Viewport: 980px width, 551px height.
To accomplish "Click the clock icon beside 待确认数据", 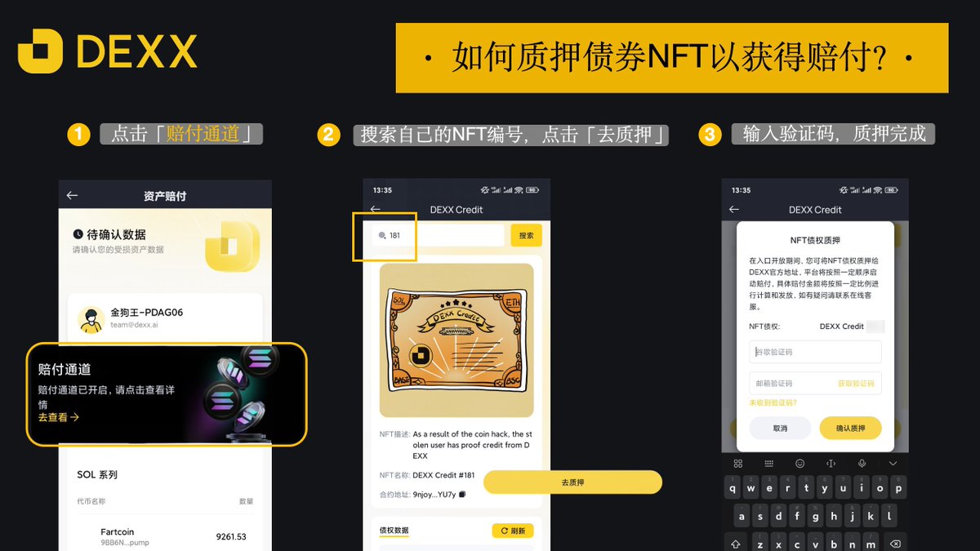I will click(x=78, y=234).
